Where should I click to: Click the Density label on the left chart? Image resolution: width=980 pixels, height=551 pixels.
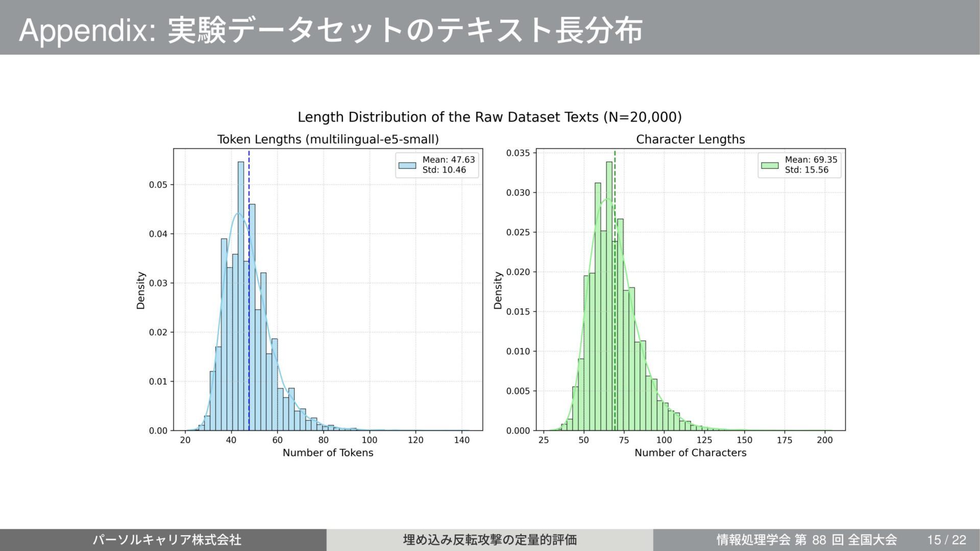coord(141,290)
